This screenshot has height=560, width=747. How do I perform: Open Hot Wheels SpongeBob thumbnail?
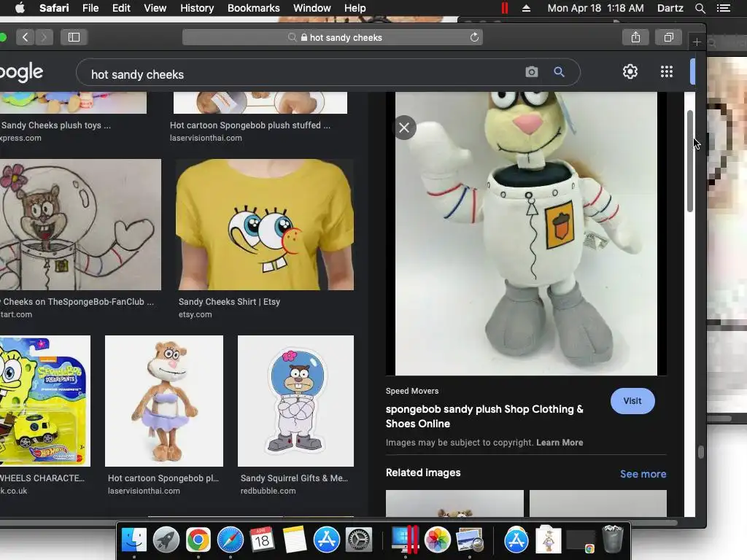(x=44, y=401)
